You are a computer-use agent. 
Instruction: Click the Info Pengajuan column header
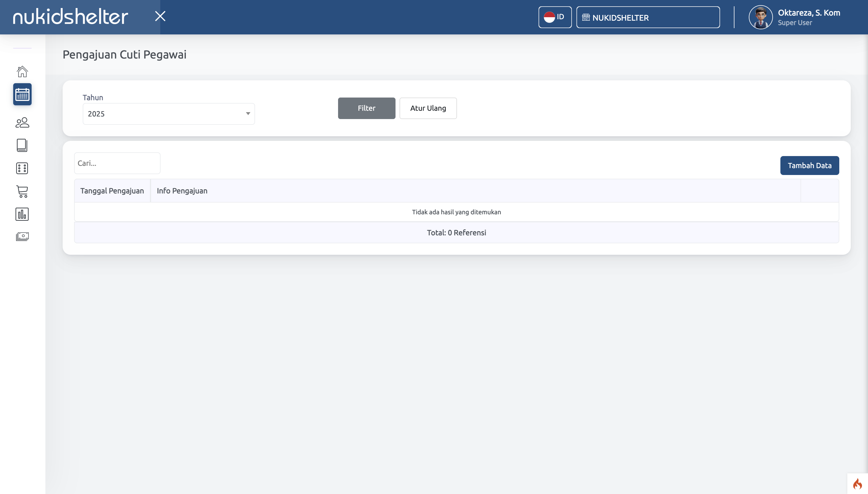click(x=182, y=191)
